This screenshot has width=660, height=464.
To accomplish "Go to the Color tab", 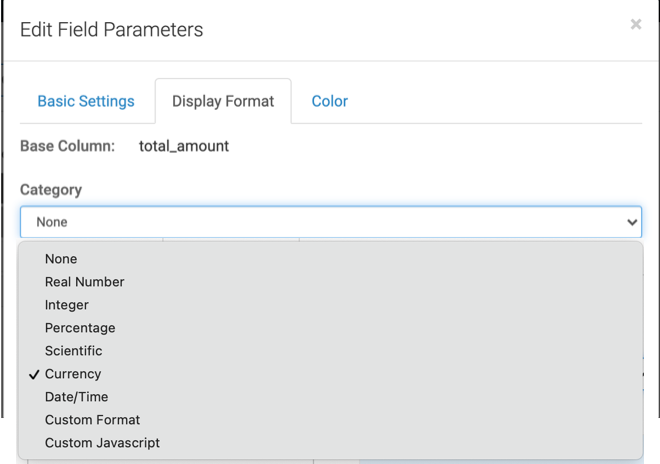I will (x=329, y=101).
